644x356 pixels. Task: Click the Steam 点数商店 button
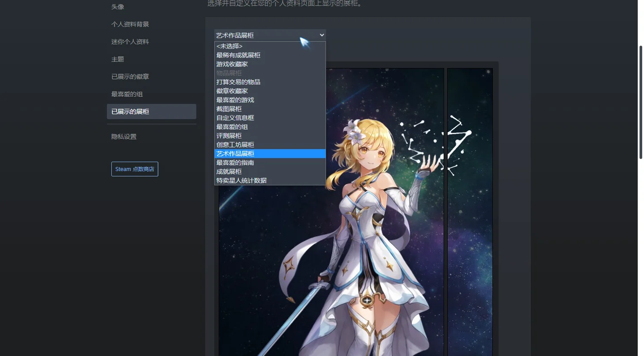pos(135,169)
